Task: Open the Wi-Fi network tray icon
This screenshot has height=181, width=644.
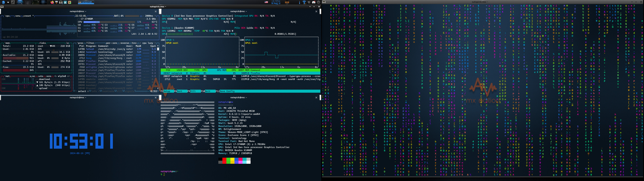Action: [304, 2]
